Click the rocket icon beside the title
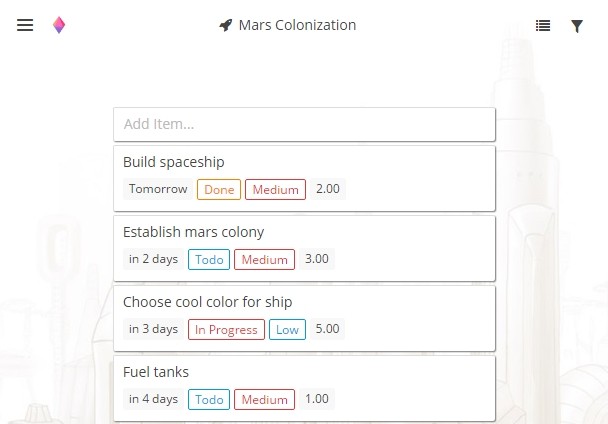 pos(226,26)
